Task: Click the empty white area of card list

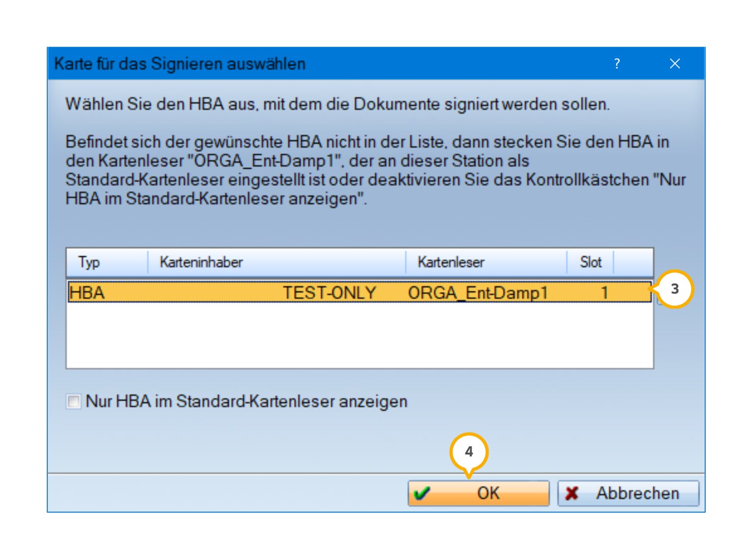Action: pyautogui.click(x=360, y=335)
